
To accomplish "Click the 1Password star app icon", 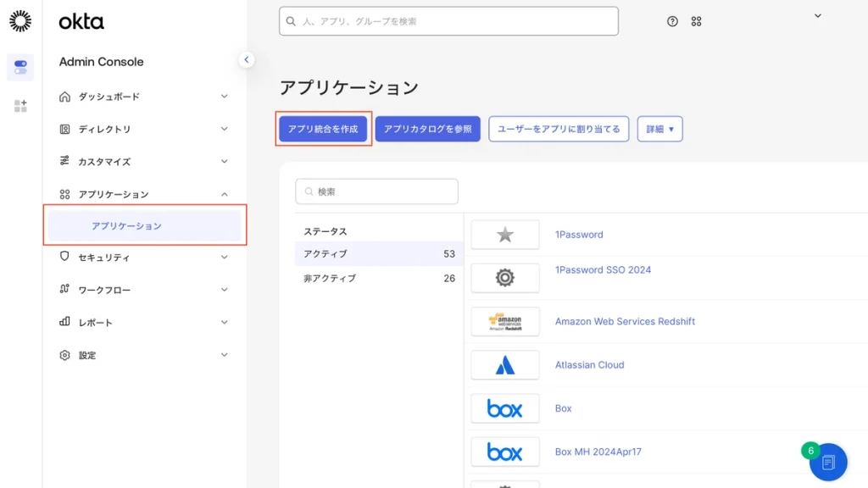I will tap(505, 235).
